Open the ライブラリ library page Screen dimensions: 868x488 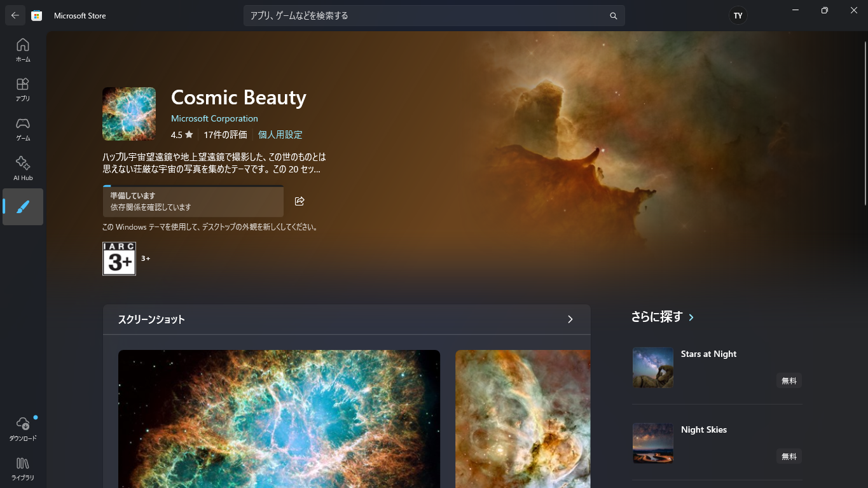pos(23,468)
